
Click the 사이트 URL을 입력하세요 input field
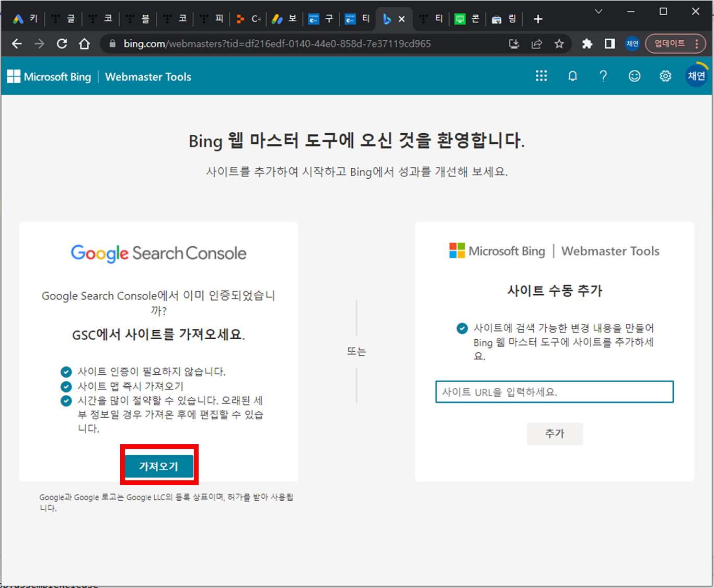555,392
